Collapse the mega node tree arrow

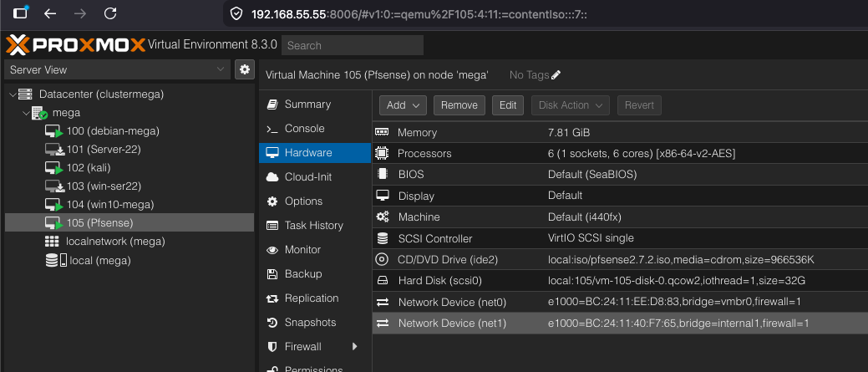tap(25, 113)
